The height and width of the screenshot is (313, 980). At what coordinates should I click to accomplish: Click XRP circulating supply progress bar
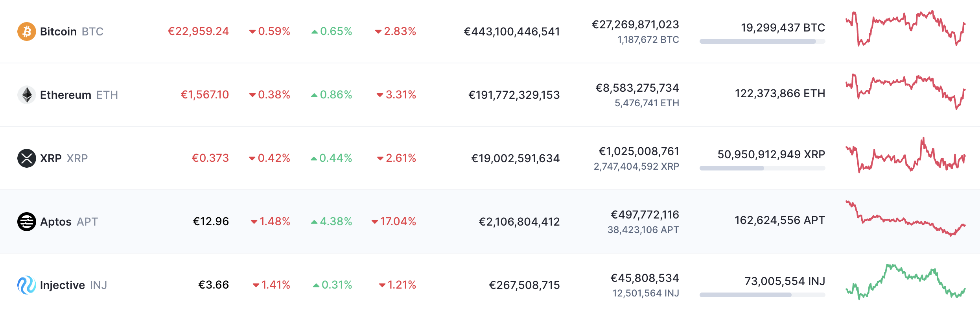pyautogui.click(x=762, y=168)
